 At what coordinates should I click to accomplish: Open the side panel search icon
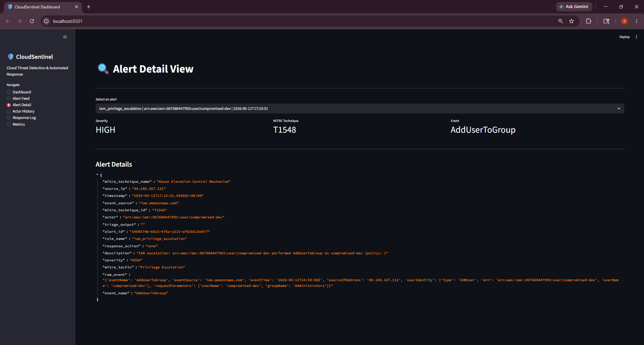(606, 21)
